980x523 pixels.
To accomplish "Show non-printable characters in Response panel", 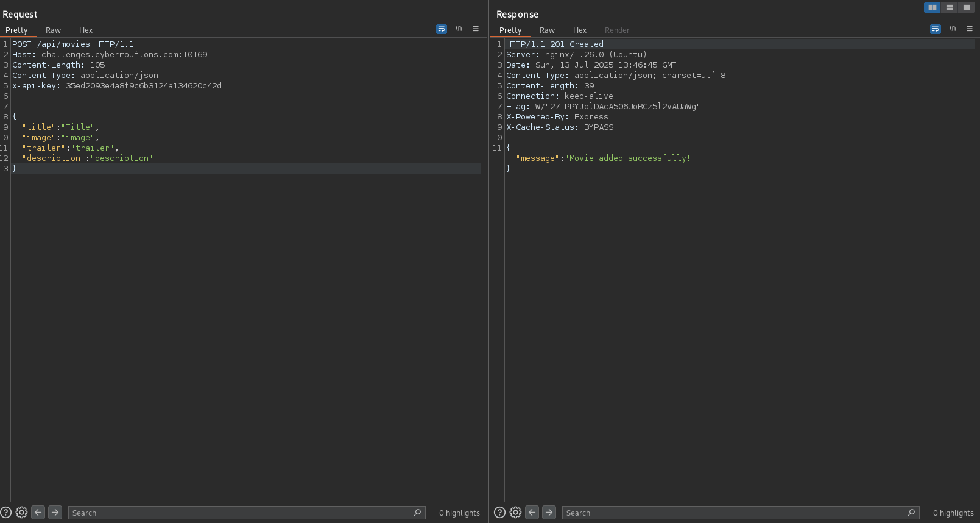I will click(953, 29).
